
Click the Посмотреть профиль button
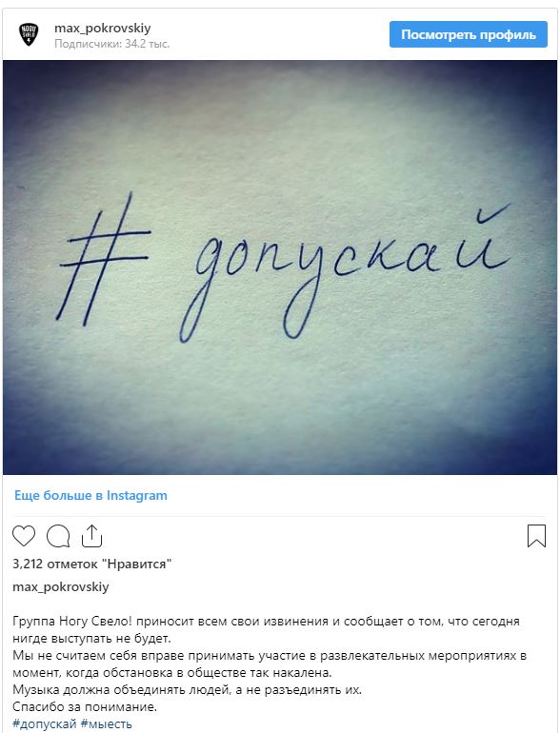click(x=469, y=34)
